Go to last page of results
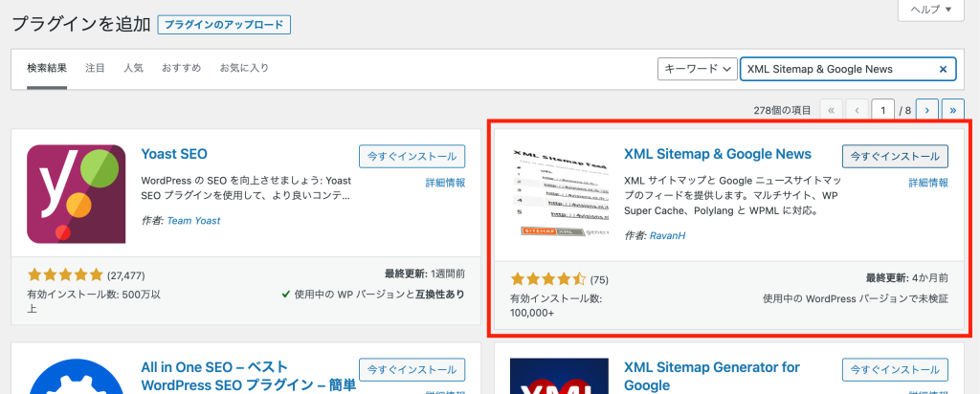This screenshot has height=394, width=980. (x=953, y=110)
